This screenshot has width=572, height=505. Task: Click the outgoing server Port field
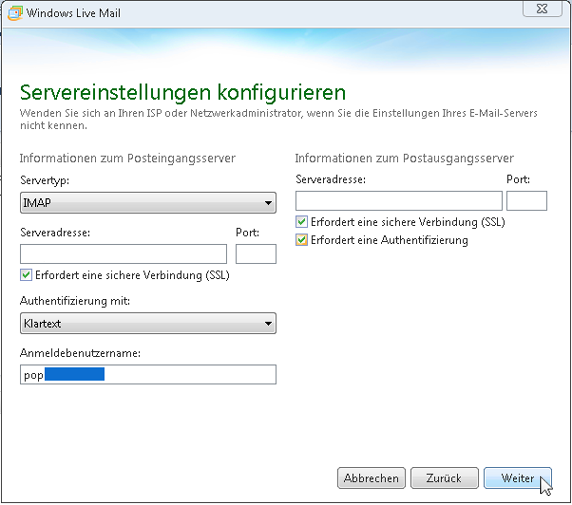coord(526,201)
